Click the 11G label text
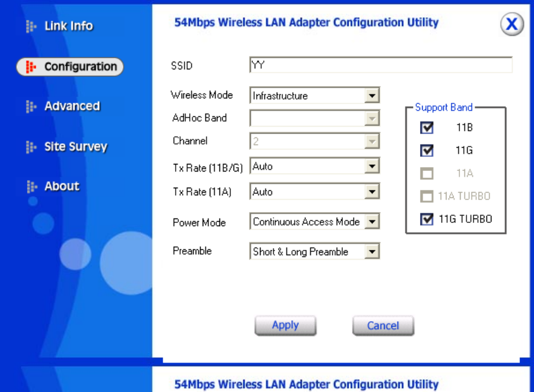This screenshot has width=534, height=392. [464, 150]
